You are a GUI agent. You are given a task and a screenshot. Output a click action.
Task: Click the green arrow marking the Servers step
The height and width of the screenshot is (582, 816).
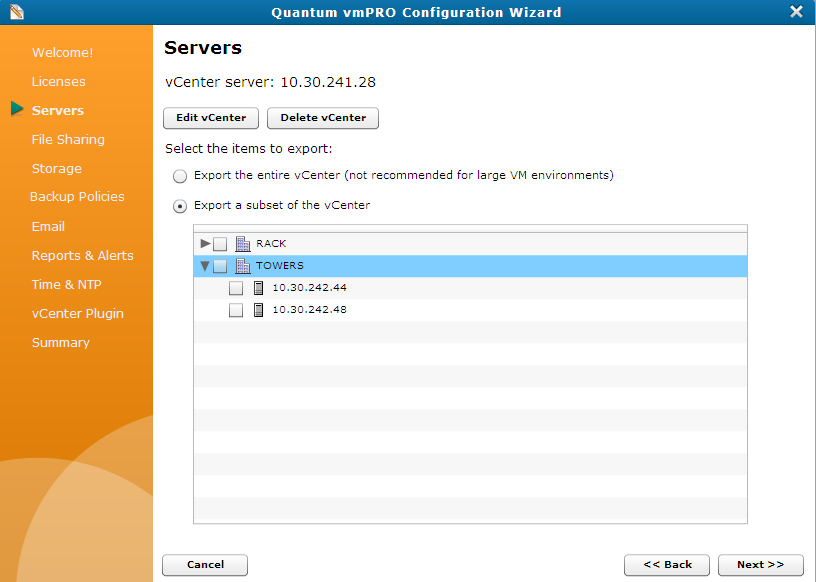click(x=17, y=110)
